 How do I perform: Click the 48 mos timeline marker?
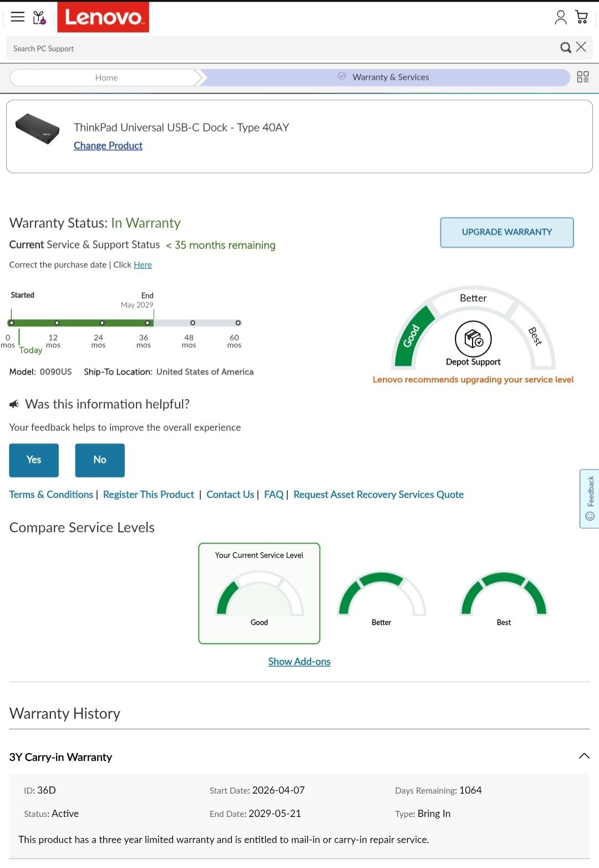(x=192, y=323)
